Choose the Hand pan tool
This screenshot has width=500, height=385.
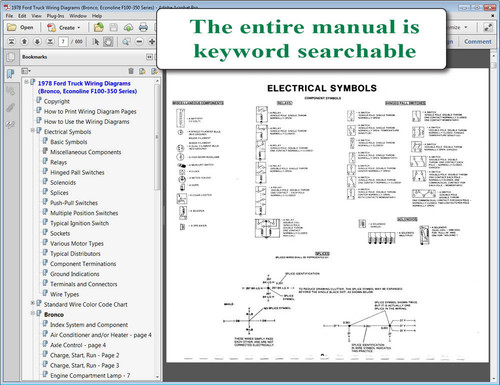coord(108,42)
